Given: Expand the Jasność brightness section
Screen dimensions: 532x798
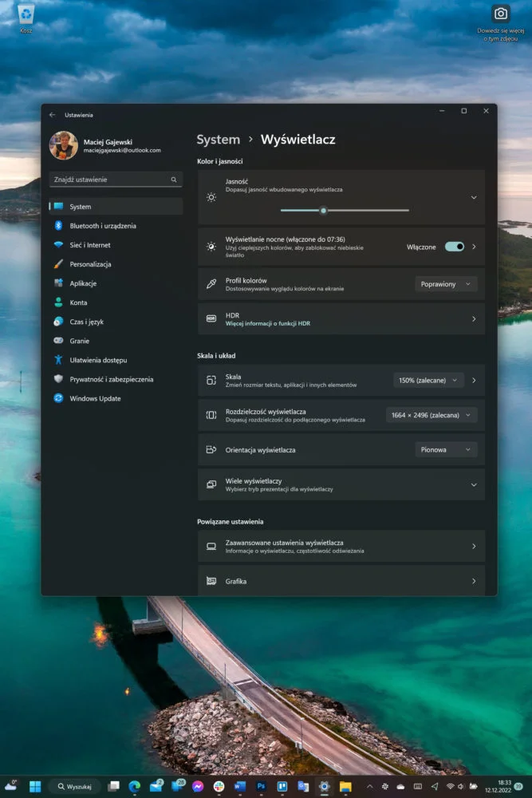Looking at the screenshot, I should 474,197.
